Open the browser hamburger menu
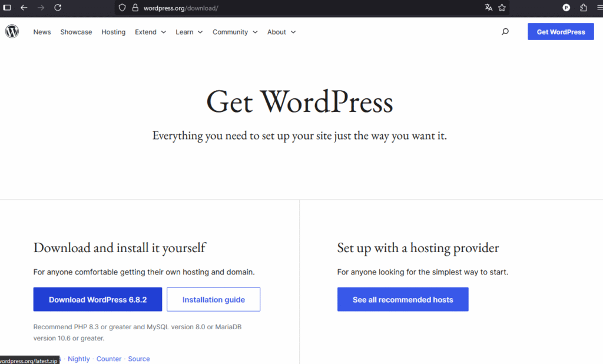 600,8
